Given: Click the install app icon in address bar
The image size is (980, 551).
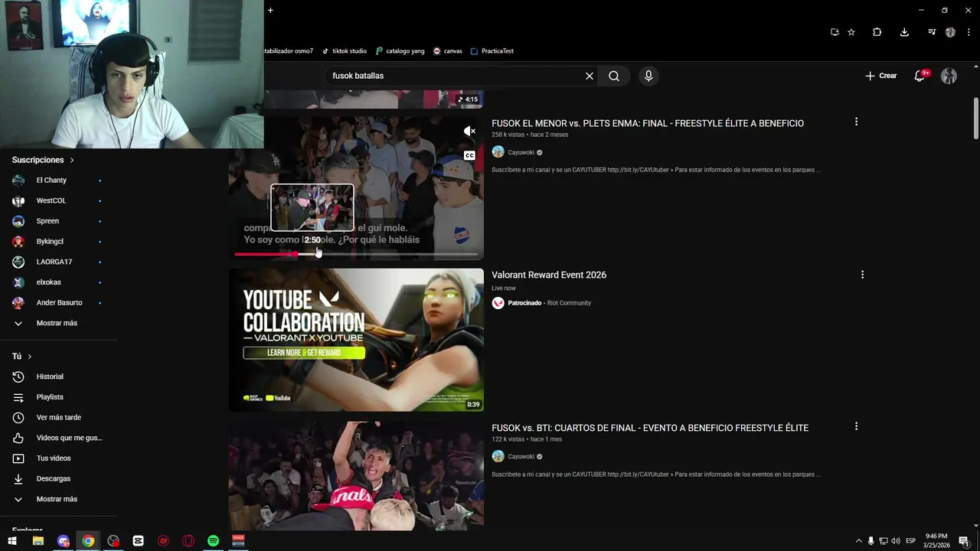Looking at the screenshot, I should [x=835, y=32].
